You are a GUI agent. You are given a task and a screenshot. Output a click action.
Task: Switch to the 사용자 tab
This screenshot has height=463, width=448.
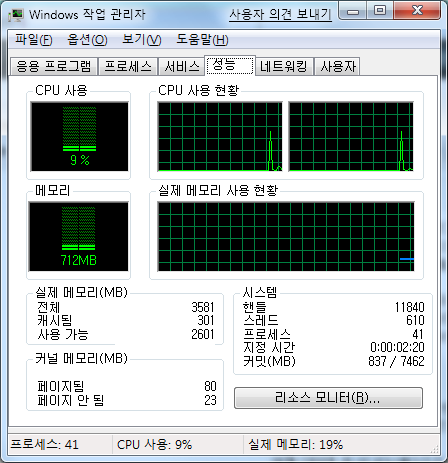click(337, 66)
